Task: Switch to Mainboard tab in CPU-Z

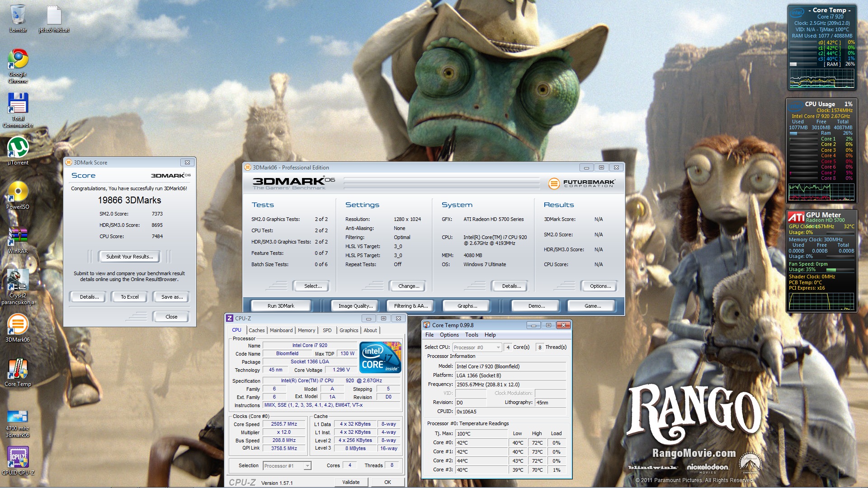Action: (x=281, y=330)
